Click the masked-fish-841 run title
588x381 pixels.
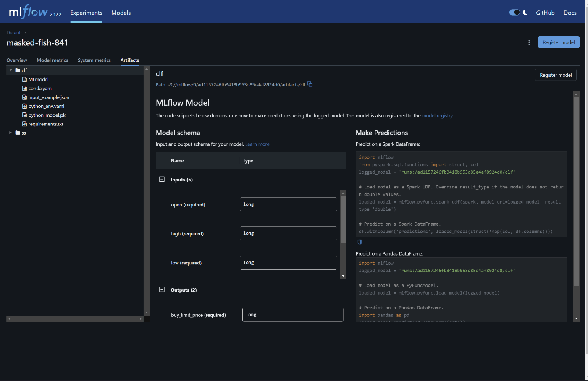pyautogui.click(x=37, y=43)
